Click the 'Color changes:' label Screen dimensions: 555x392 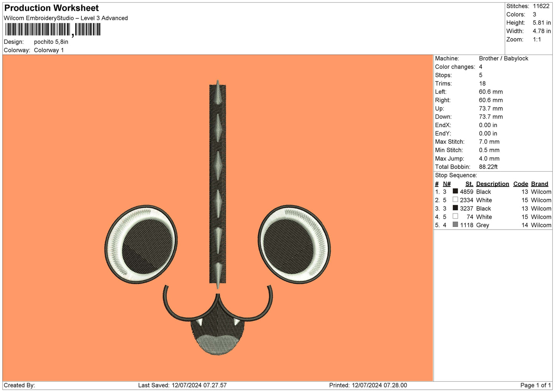(x=455, y=67)
